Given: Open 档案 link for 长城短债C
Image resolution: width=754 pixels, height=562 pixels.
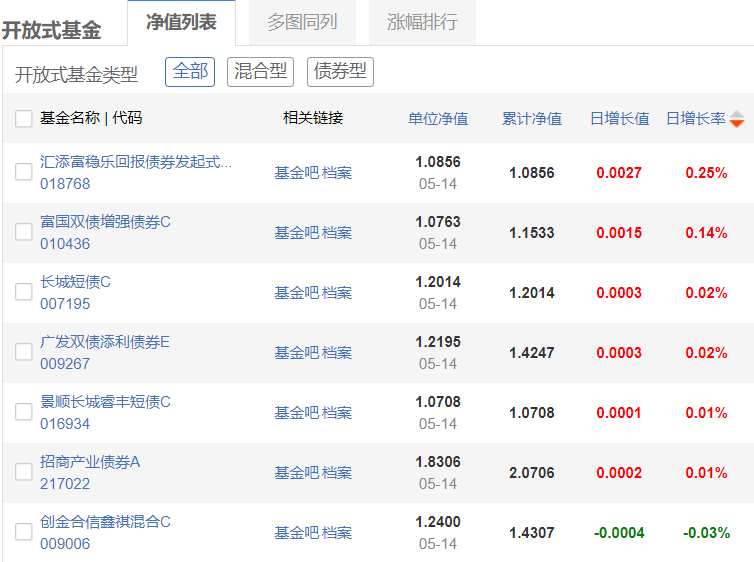Looking at the screenshot, I should (337, 293).
